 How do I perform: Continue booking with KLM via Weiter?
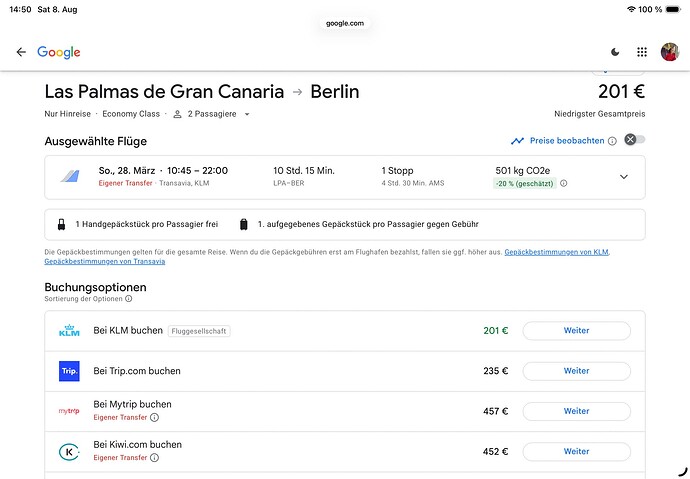point(576,331)
